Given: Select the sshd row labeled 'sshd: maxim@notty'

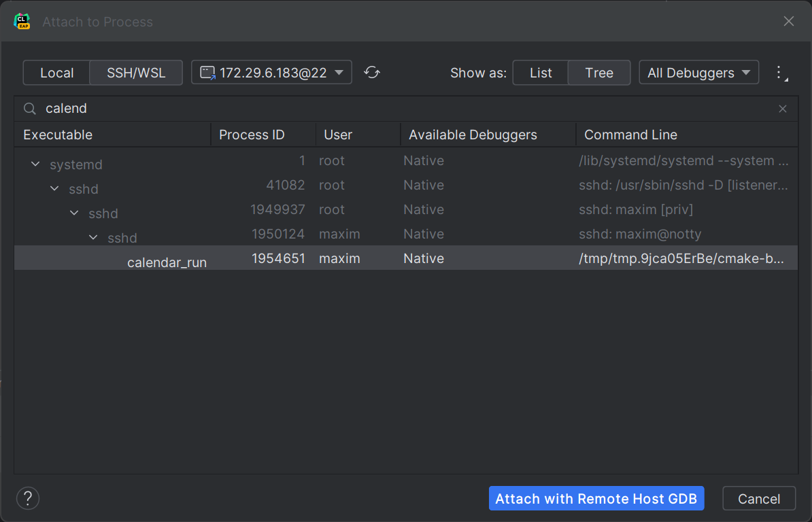Looking at the screenshot, I should click(x=406, y=234).
